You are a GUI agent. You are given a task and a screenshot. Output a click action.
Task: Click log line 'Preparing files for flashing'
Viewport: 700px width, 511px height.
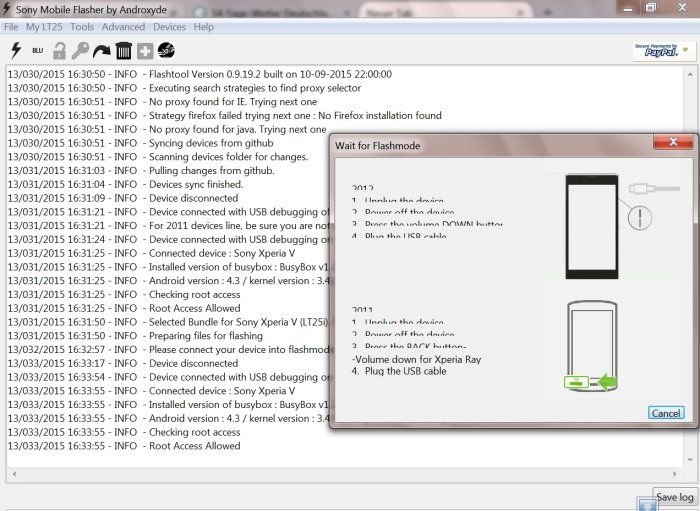[x=135, y=336]
